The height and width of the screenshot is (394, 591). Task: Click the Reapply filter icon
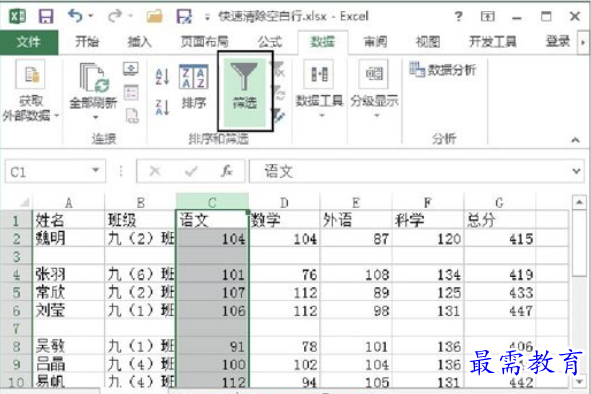(x=279, y=92)
